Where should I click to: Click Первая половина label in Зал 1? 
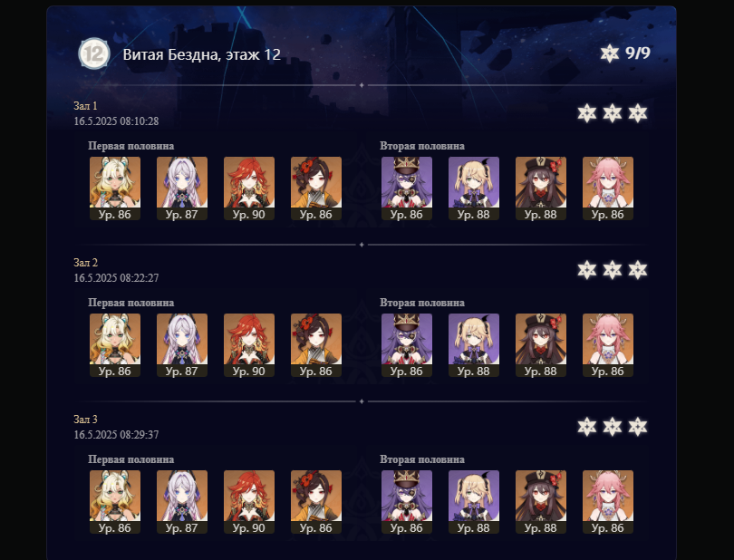click(x=131, y=146)
